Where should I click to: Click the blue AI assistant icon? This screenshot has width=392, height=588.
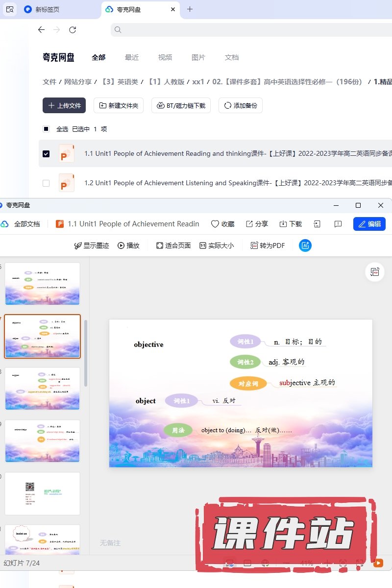pyautogui.click(x=305, y=245)
